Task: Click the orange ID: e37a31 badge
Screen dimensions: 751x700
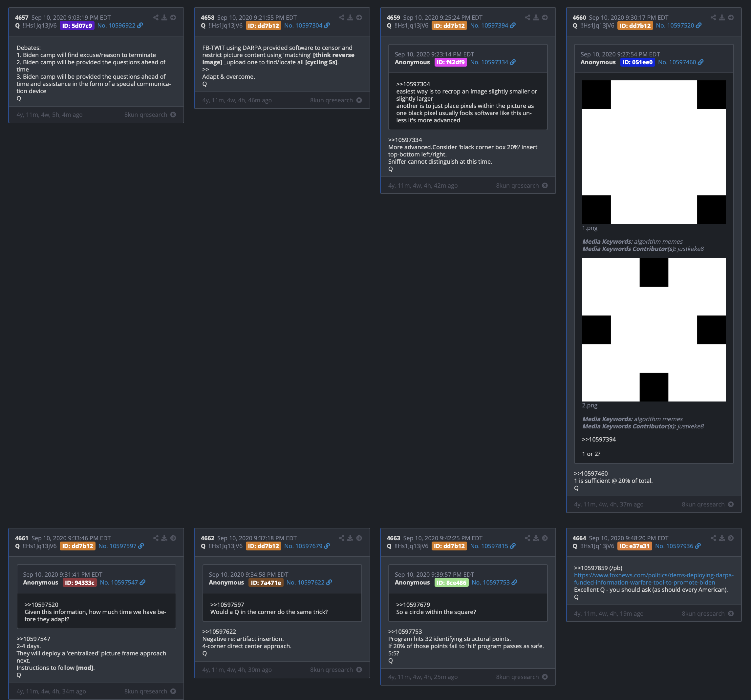Action: click(x=635, y=546)
